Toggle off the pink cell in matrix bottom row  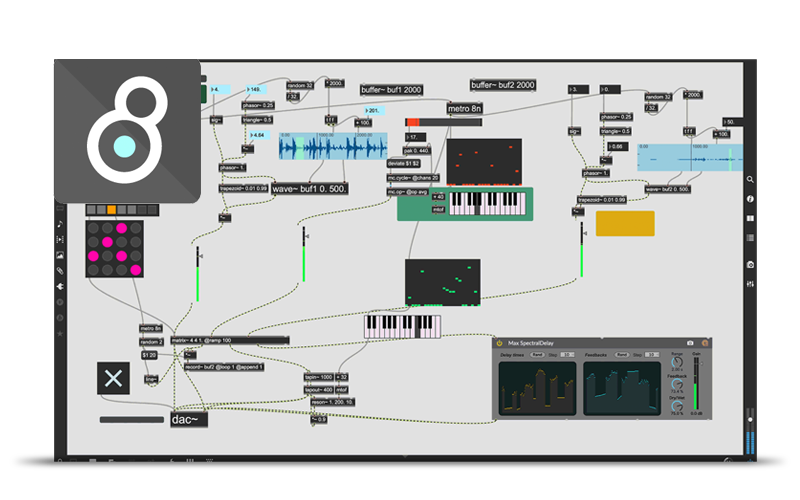(x=136, y=270)
